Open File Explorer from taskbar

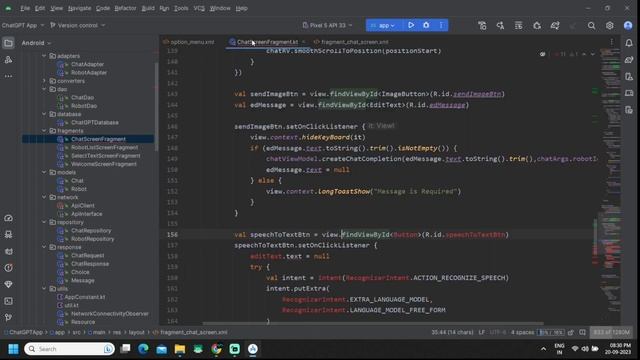180,349
